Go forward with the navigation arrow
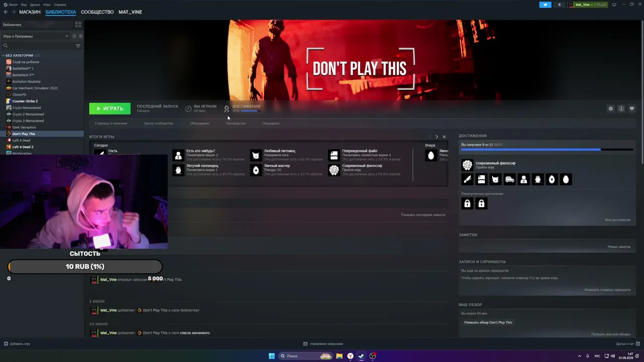Image resolution: width=644 pixels, height=362 pixels. [x=13, y=12]
